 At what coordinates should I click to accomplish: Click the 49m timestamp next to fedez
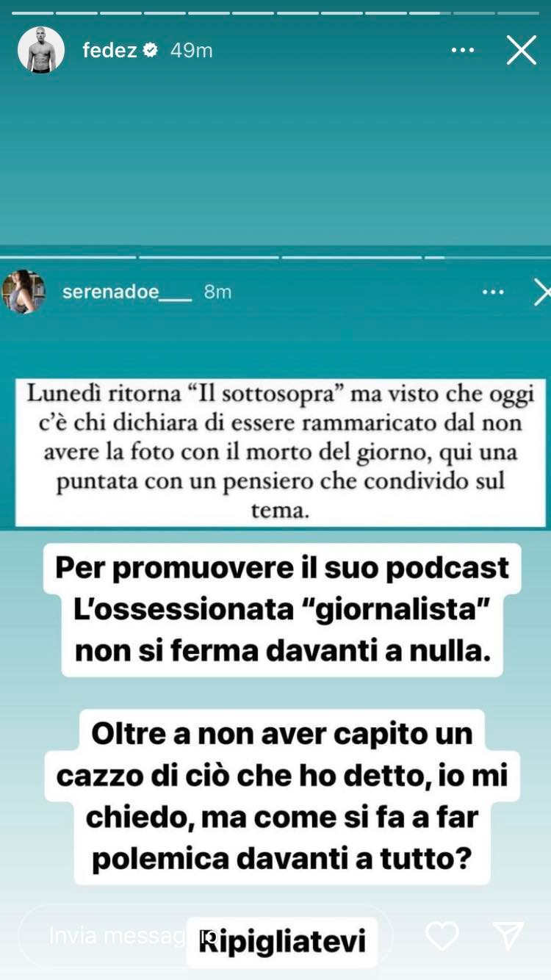click(192, 50)
